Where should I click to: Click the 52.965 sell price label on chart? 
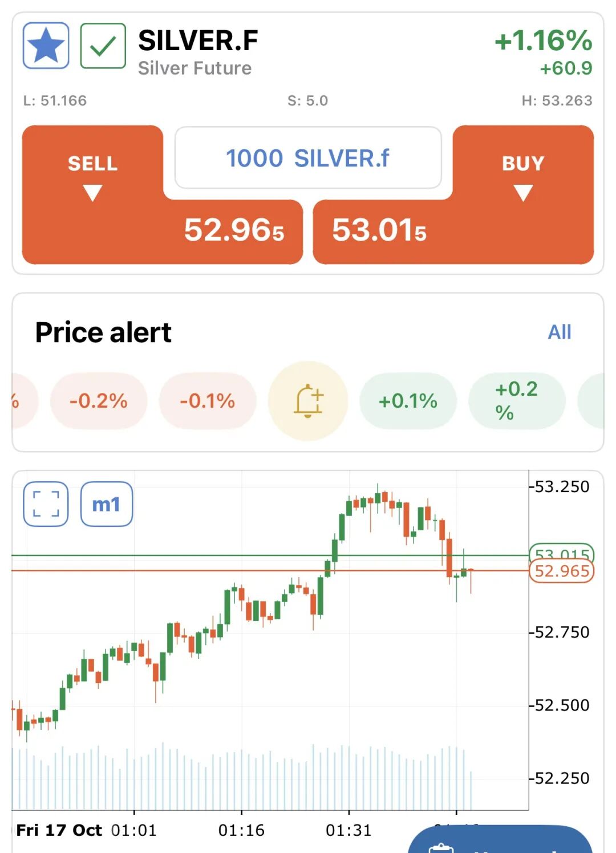click(562, 571)
